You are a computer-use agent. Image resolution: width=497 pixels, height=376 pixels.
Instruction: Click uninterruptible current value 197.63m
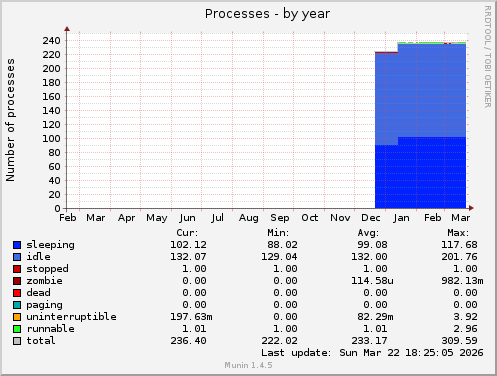tap(191, 317)
